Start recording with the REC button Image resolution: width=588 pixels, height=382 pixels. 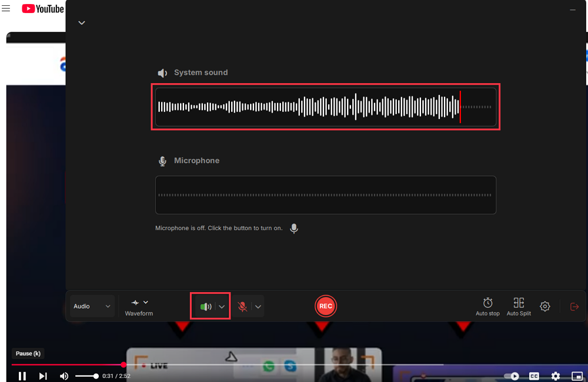[326, 306]
